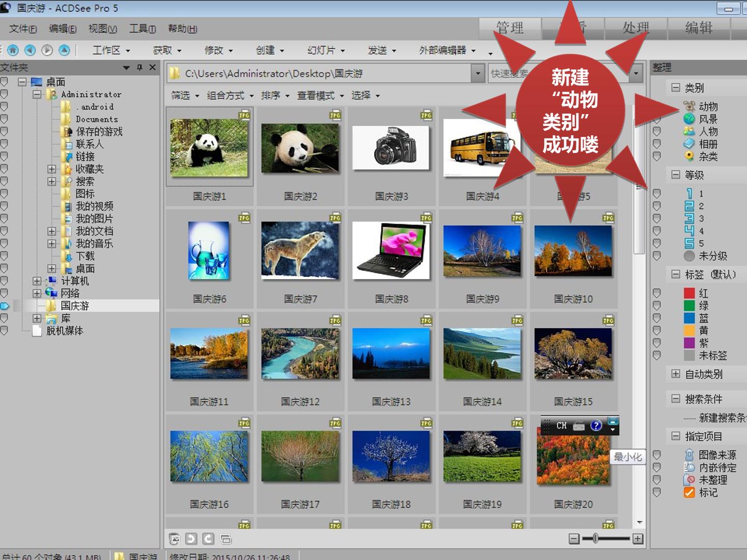This screenshot has height=560, width=747.
Task: Rotate right using the bottom toolbar icon
Action: pyautogui.click(x=209, y=539)
